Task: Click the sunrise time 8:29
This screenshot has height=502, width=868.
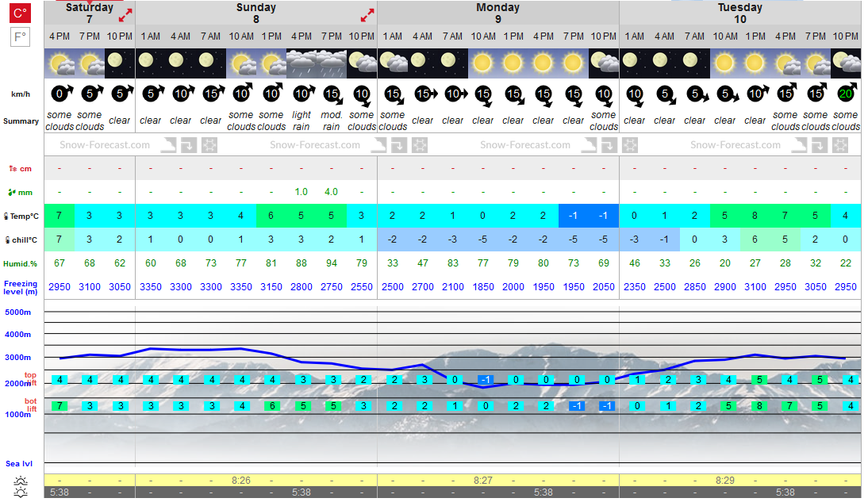Action: point(725,481)
